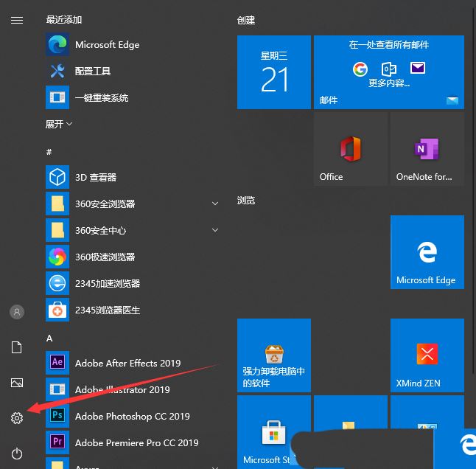
Task: Click the Power button icon
Action: pyautogui.click(x=17, y=454)
